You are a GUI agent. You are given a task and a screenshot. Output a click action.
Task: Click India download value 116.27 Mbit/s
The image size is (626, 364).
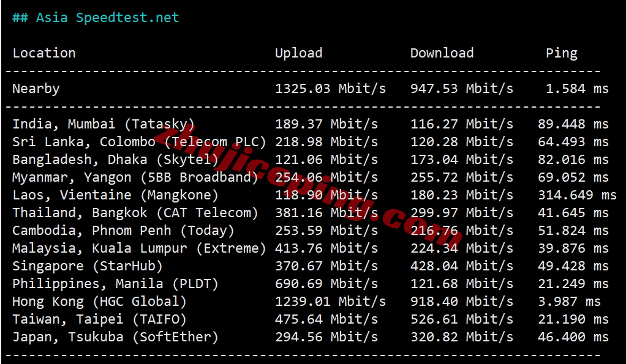point(462,124)
